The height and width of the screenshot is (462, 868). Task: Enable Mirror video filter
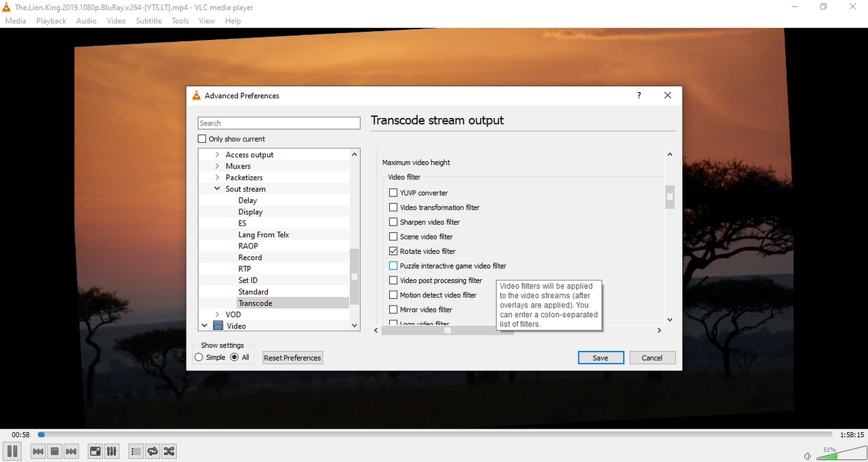393,310
